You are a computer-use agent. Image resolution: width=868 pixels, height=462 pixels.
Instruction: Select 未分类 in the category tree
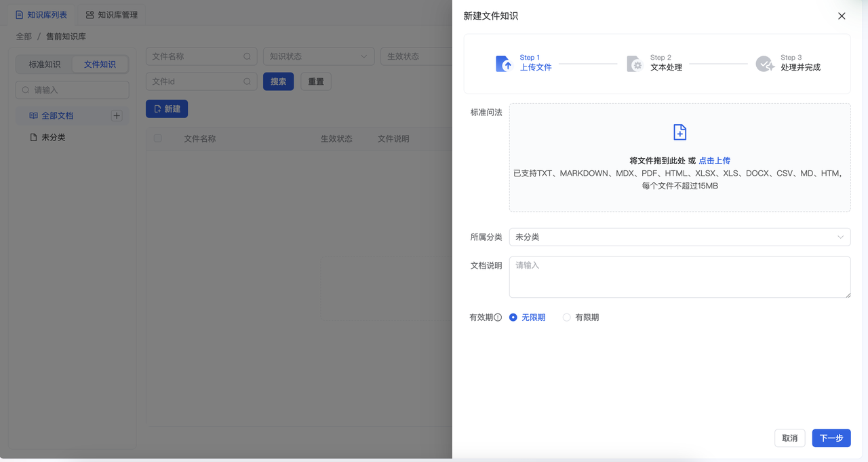53,138
